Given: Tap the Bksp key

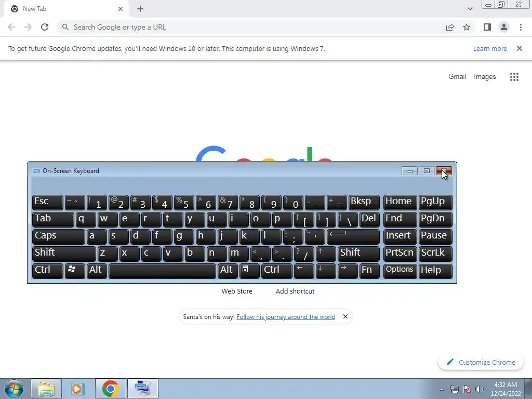Looking at the screenshot, I should [x=364, y=202].
